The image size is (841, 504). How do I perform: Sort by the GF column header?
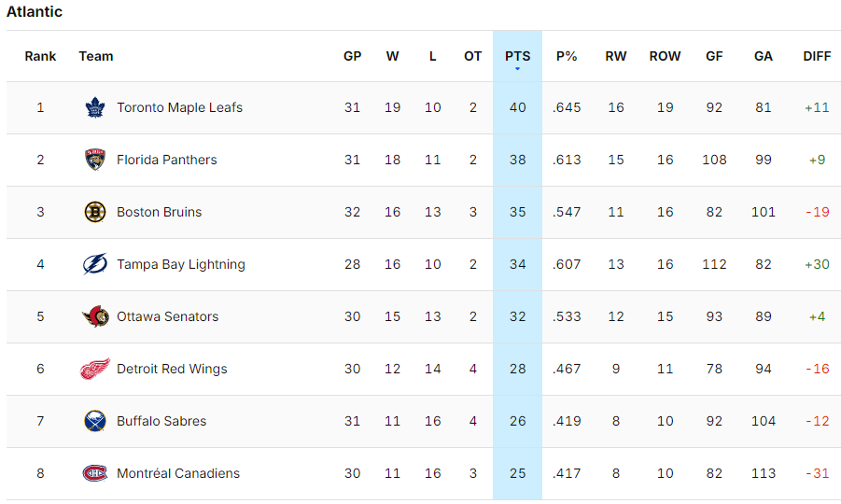[714, 56]
